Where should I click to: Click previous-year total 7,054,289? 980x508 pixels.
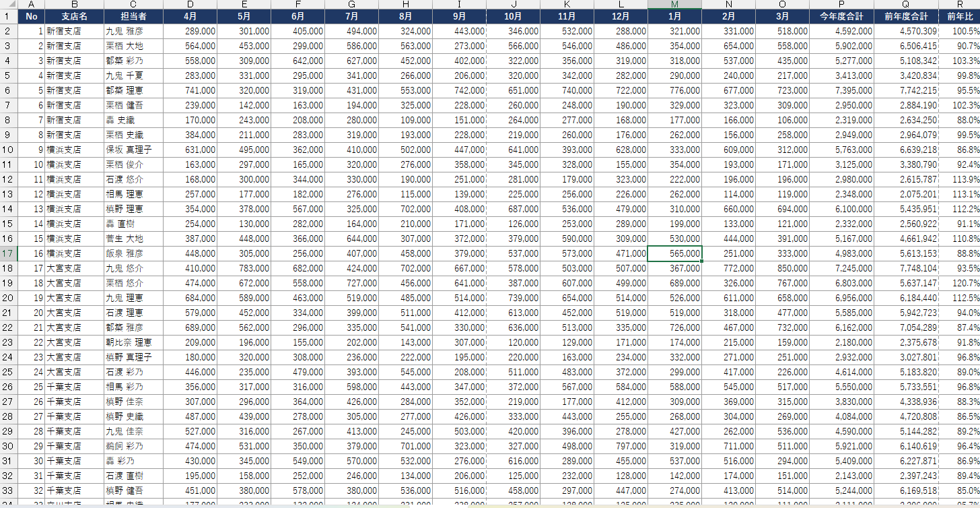coord(906,327)
